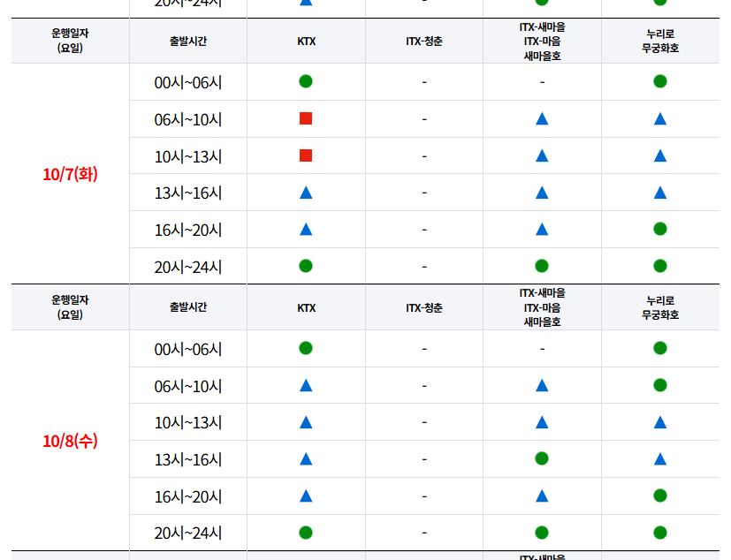Click blue triangle for 10/8 KTX 10시~13시
Screen dimensions: 731x560
pos(306,422)
